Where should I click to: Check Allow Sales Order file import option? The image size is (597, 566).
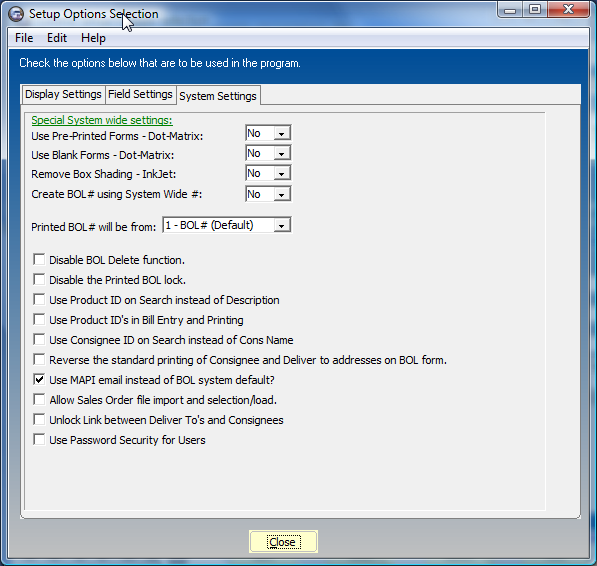(39, 400)
